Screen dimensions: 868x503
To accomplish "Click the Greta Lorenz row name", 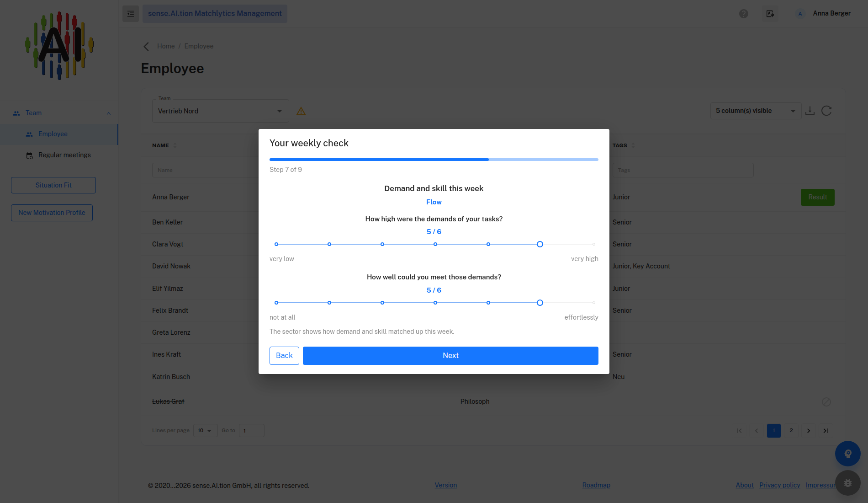I will tap(171, 332).
